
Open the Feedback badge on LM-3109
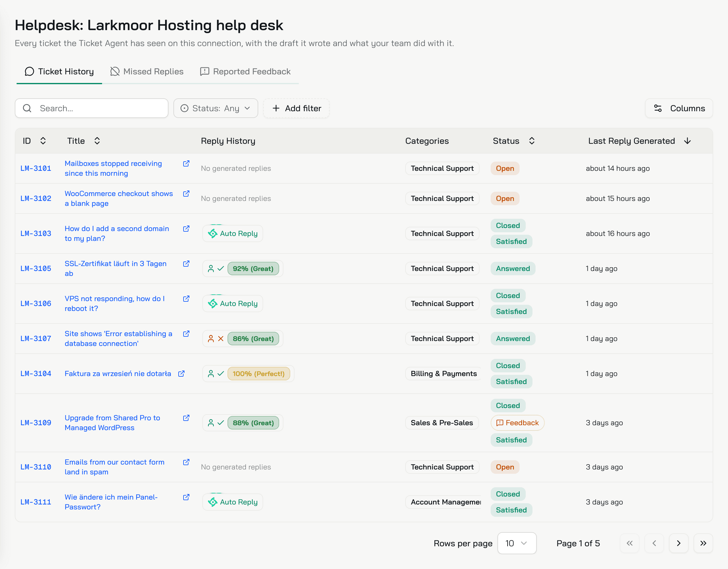[x=517, y=423]
